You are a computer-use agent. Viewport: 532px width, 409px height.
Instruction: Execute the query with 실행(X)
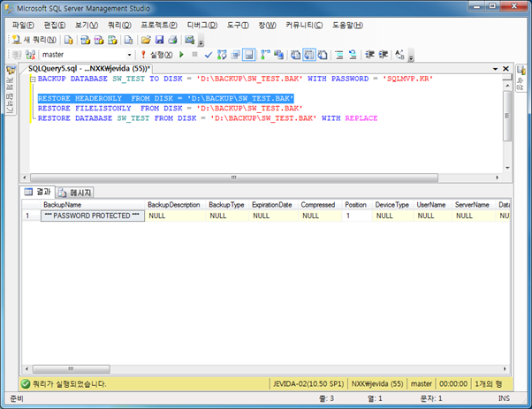[157, 55]
